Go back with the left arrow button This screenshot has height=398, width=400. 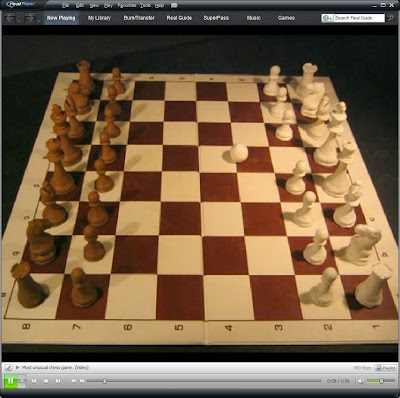(x=10, y=18)
